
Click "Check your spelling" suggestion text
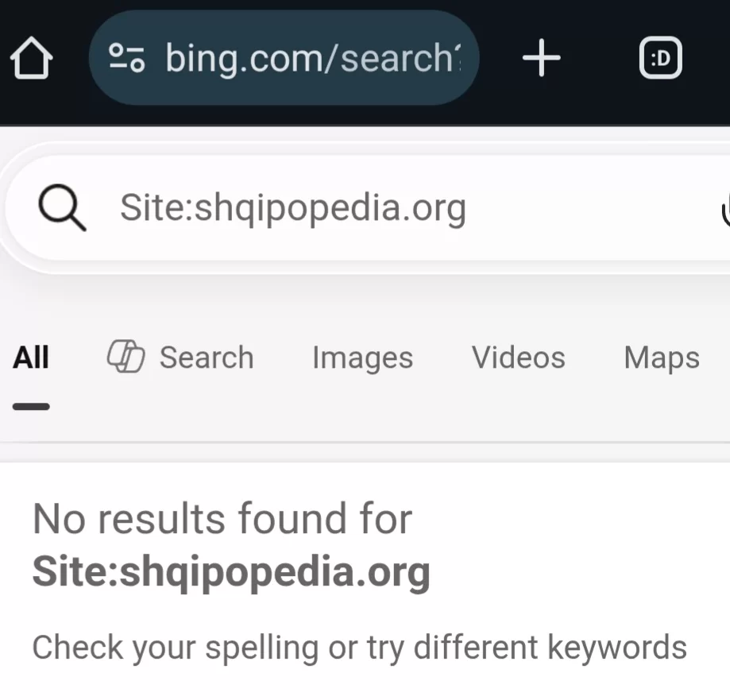(175, 648)
